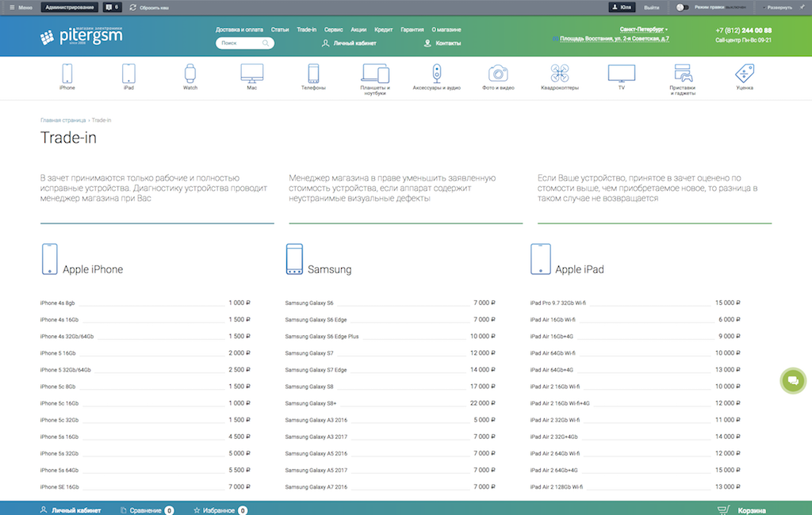812x515 pixels.
Task: Select the Samsung Galaxy S6 Edge Plus row
Action: click(x=390, y=337)
